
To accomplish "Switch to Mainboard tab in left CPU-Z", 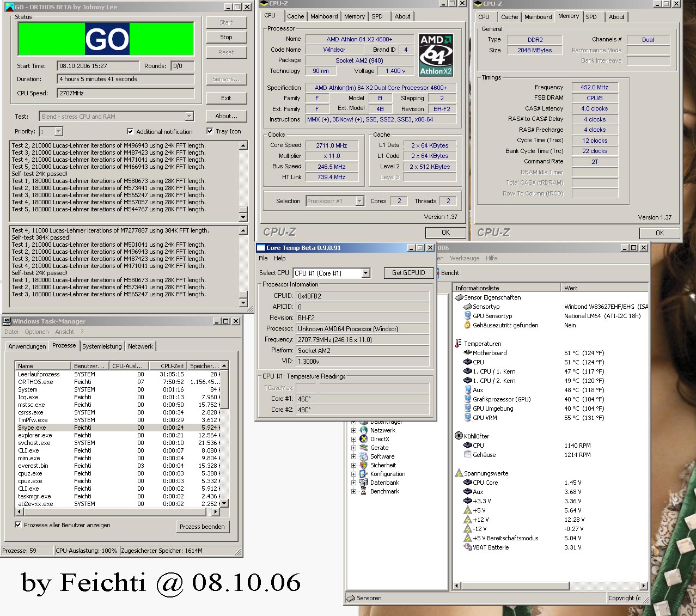I will (324, 16).
